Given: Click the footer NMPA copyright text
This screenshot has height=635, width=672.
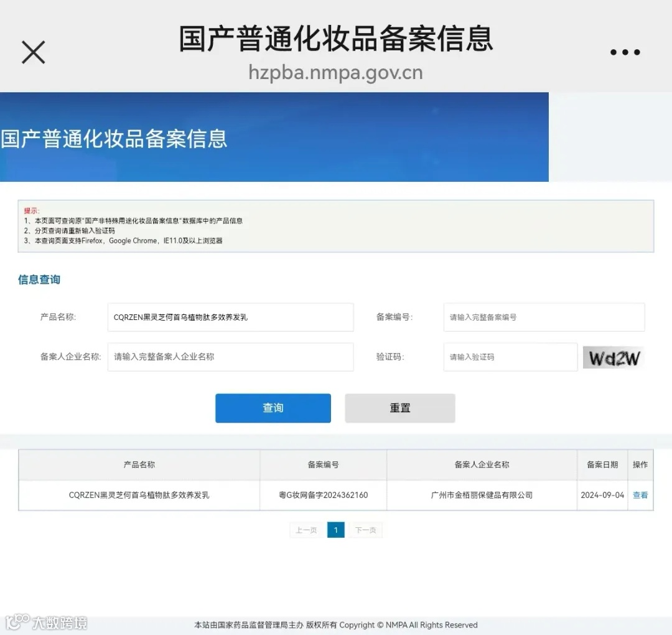Looking at the screenshot, I should pos(335,625).
